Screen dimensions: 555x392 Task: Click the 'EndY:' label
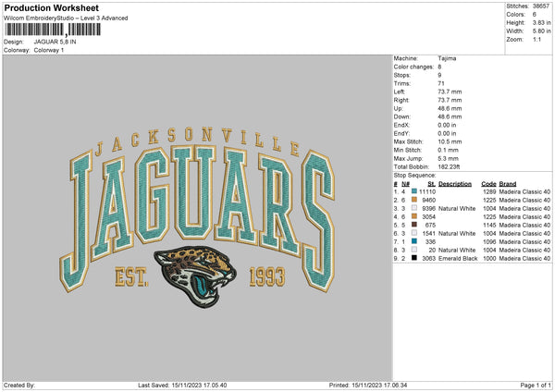401,133
